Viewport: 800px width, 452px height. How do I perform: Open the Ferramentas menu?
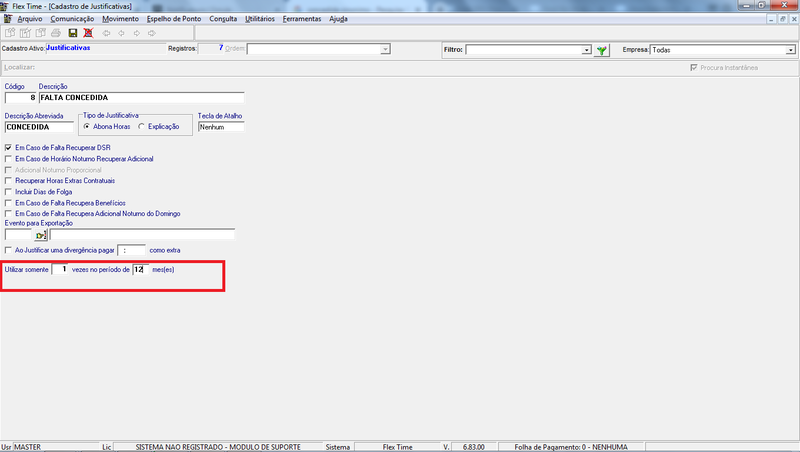[x=302, y=19]
